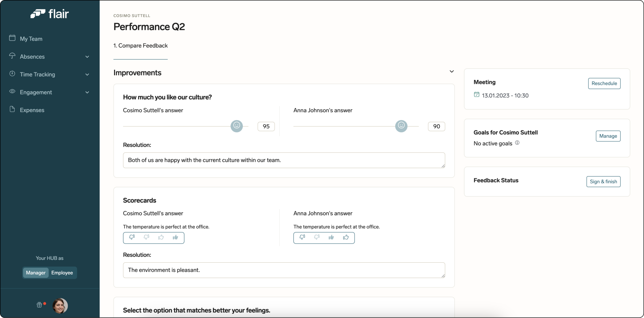
Task: Click Sign & finish in Feedback Status
Action: pyautogui.click(x=603, y=181)
